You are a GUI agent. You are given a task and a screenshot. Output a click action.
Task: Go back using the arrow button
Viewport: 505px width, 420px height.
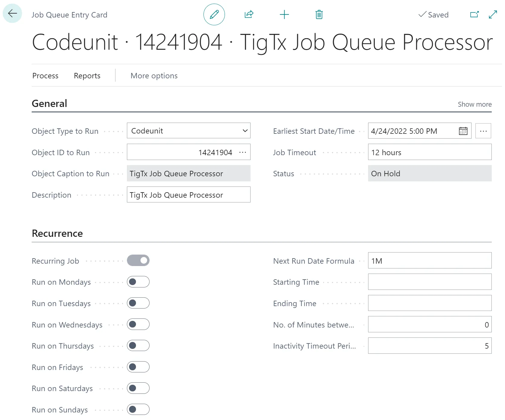tap(12, 13)
